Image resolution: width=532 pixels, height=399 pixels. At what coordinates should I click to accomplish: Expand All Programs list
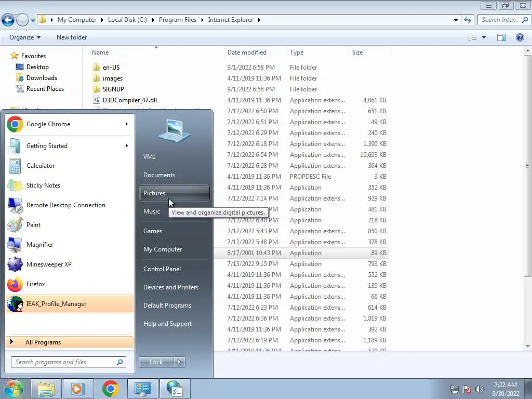(x=70, y=342)
